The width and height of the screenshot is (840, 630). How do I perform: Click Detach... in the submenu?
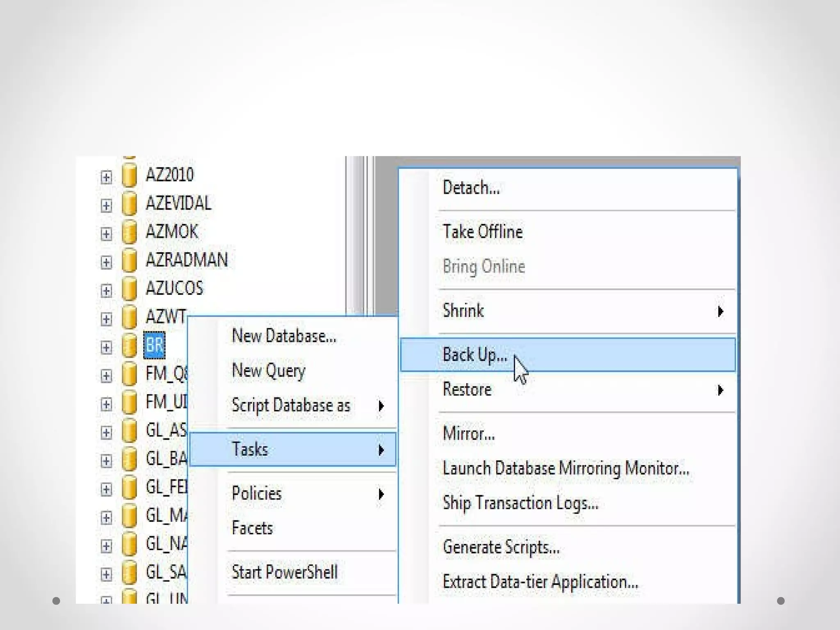471,188
